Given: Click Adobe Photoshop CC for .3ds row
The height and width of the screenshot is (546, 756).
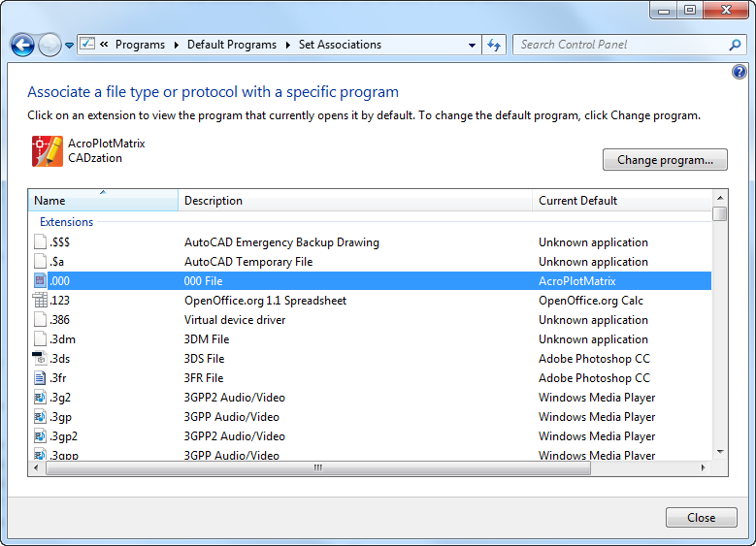Looking at the screenshot, I should (x=594, y=359).
